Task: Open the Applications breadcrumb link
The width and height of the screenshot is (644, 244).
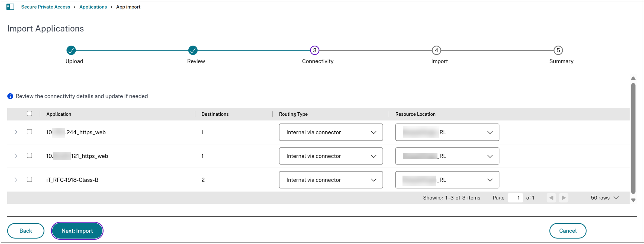Action: coord(93,7)
